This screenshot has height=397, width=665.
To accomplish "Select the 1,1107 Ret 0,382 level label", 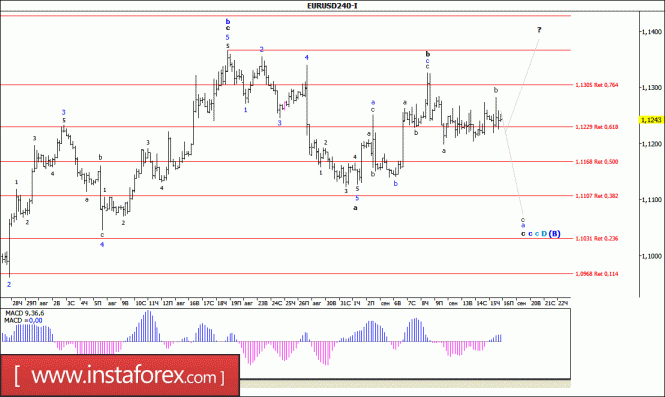I will pyautogui.click(x=596, y=196).
